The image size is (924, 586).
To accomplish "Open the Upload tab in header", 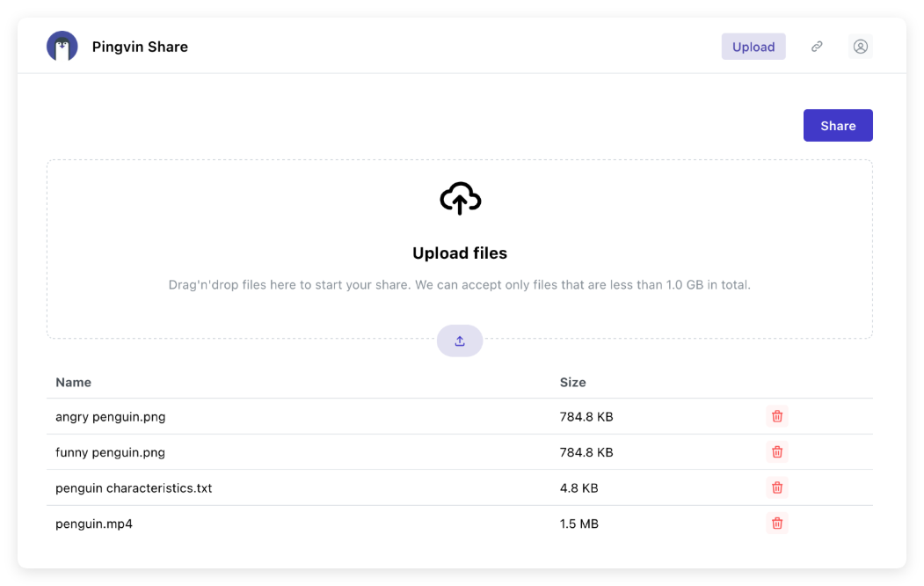I will tap(753, 47).
